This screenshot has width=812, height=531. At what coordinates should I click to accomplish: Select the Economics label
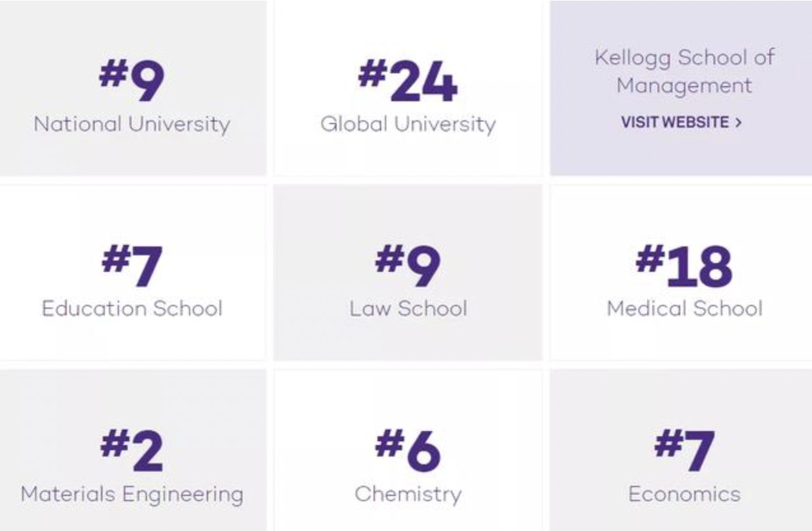coord(684,494)
